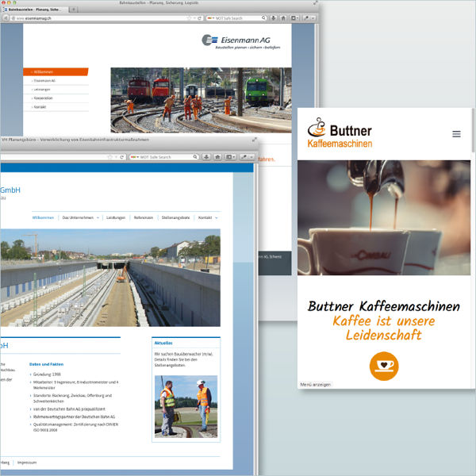476x476 pixels.
Task: Click the Menü anzeigen link
Action: [x=316, y=384]
